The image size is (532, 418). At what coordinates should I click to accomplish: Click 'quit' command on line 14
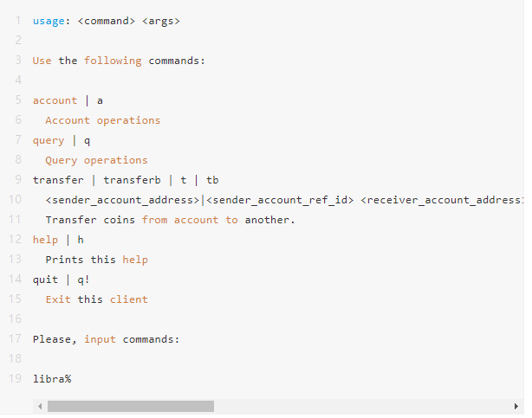coord(45,280)
